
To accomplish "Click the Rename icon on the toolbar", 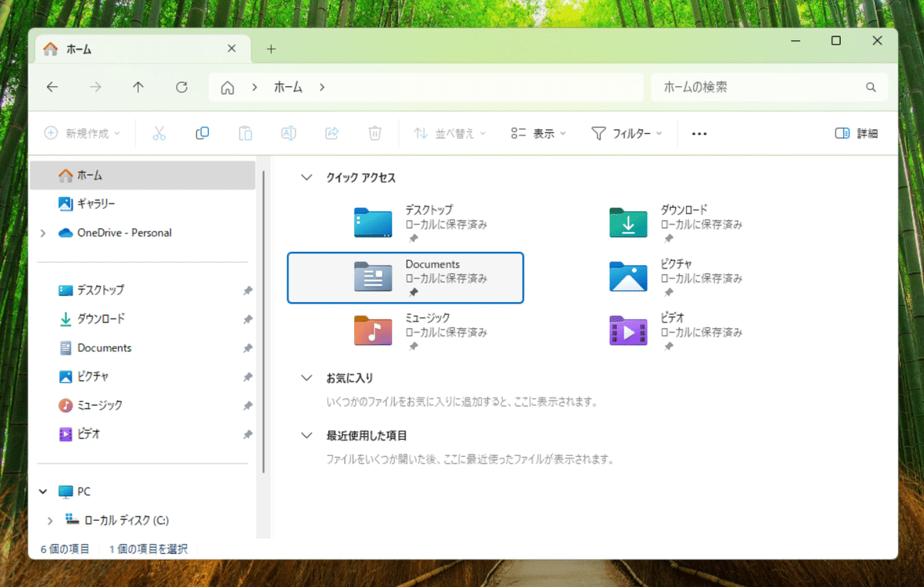I will 288,132.
